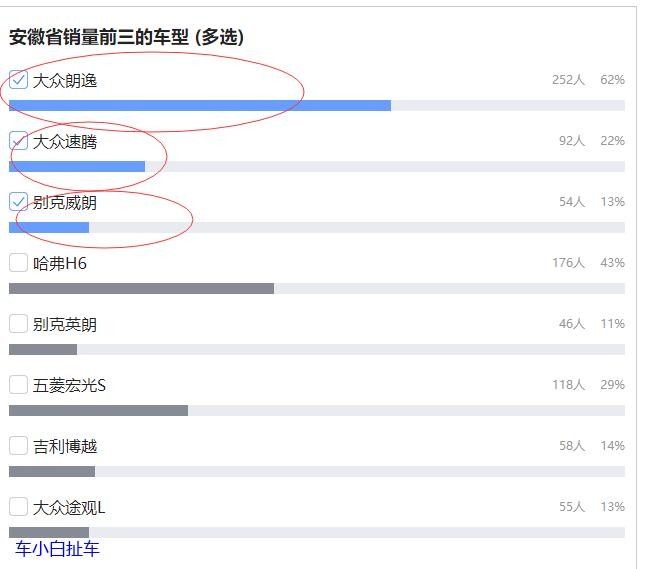The width and height of the screenshot is (649, 569).
Task: Uncheck the 大众朗逸 checkbox
Action: tap(18, 80)
